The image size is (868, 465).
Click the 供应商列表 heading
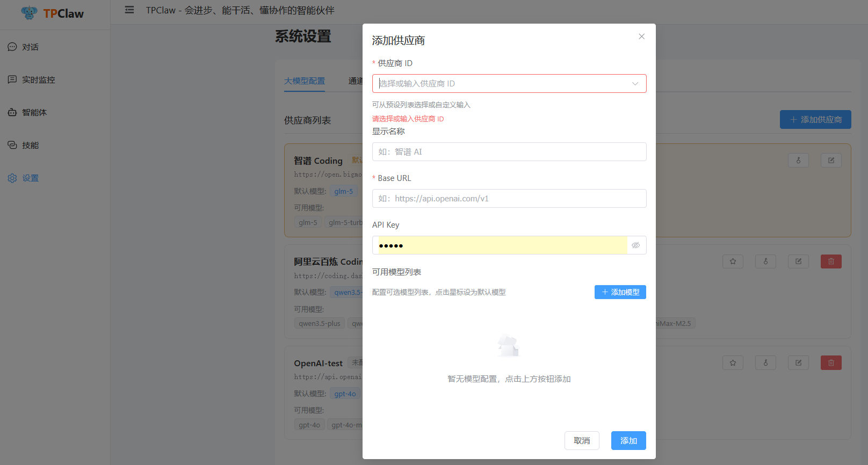click(307, 120)
